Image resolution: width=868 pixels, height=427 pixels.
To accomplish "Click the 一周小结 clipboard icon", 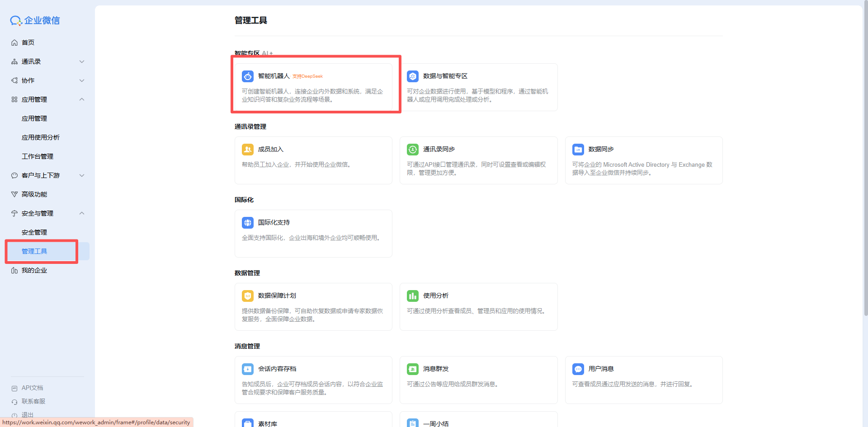I will [x=413, y=423].
